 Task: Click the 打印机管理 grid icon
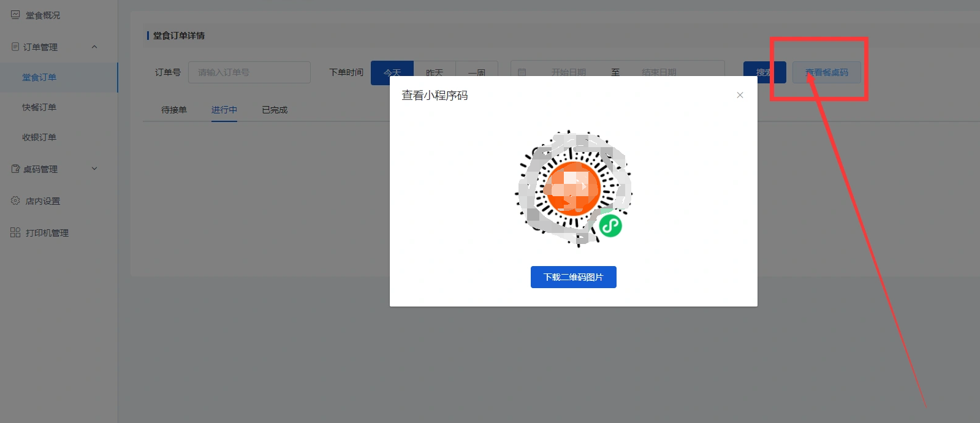coord(15,232)
